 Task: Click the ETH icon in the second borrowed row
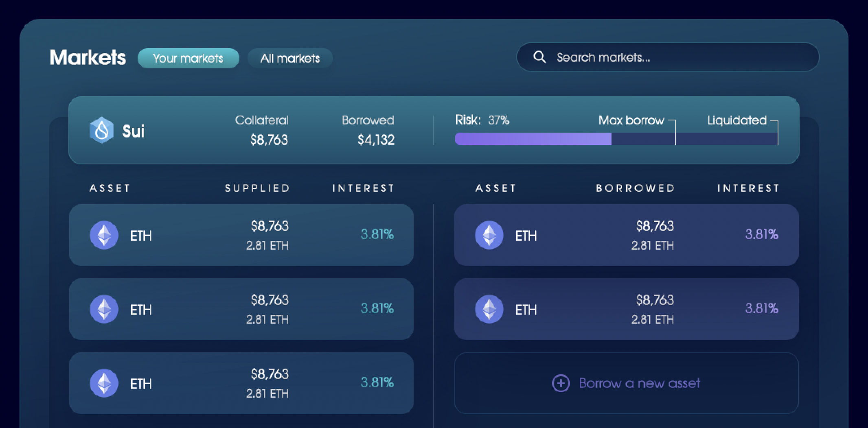(x=489, y=309)
